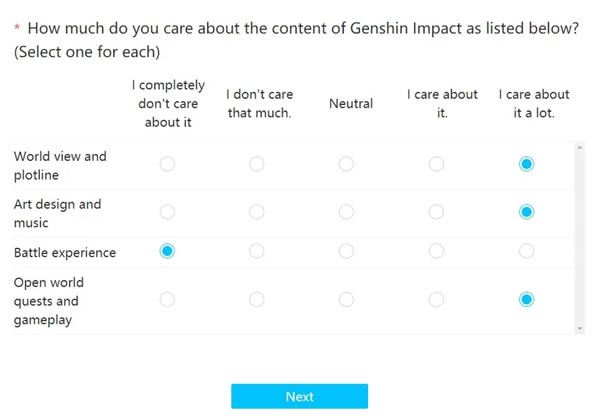Select 'I care about it' for Art design and music
Viewport: 600px width, 418px height.
tap(436, 212)
